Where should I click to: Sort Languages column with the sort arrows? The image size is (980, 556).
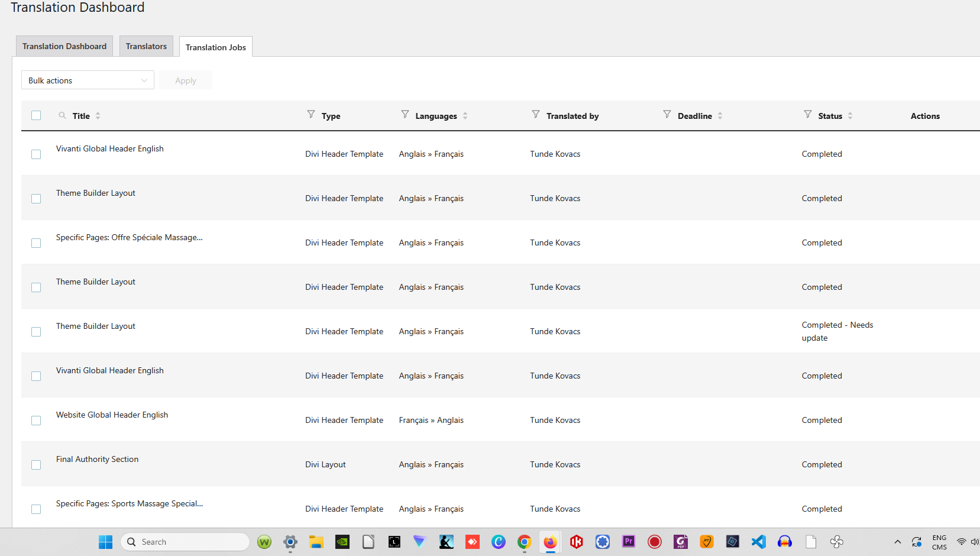point(465,116)
